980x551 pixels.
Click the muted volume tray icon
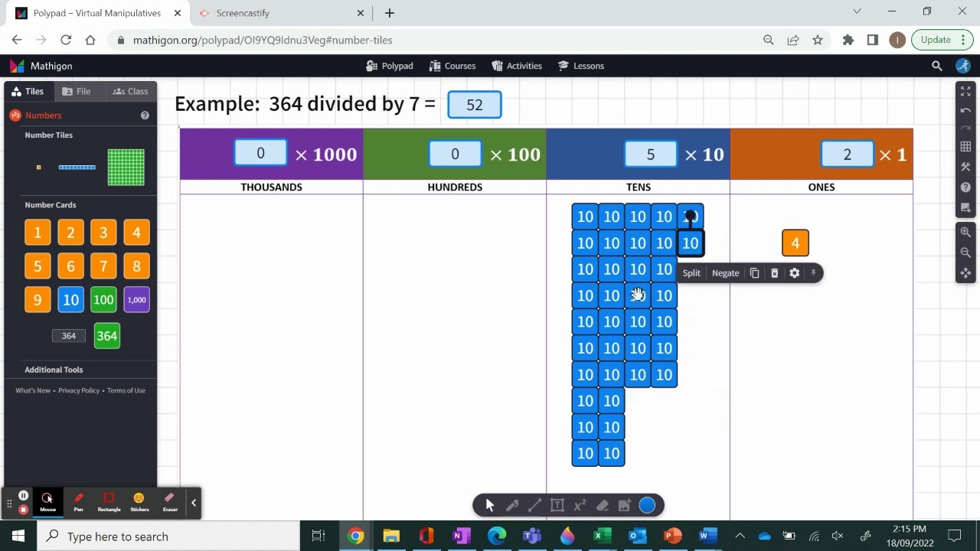838,536
